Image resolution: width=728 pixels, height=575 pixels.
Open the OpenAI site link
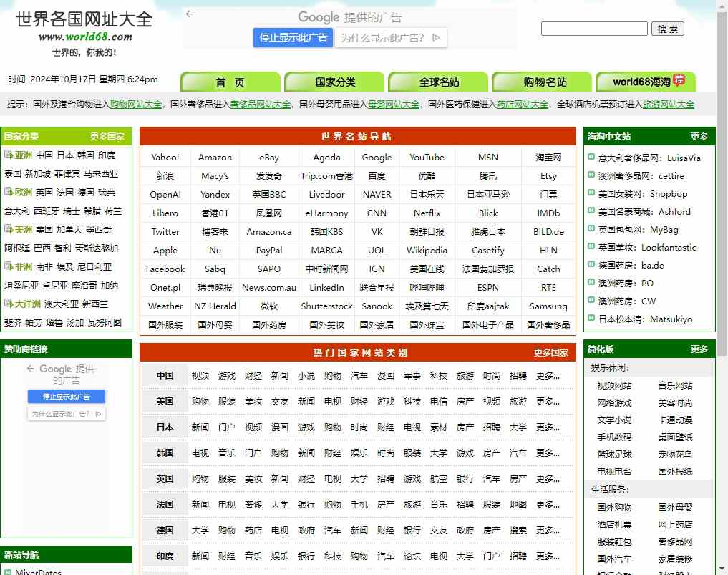pyautogui.click(x=165, y=195)
